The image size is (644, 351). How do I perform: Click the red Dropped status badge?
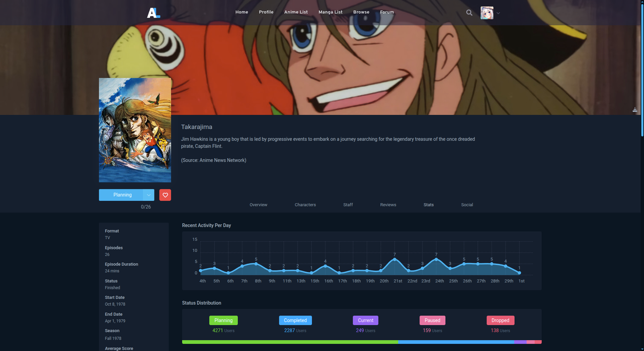(x=501, y=320)
